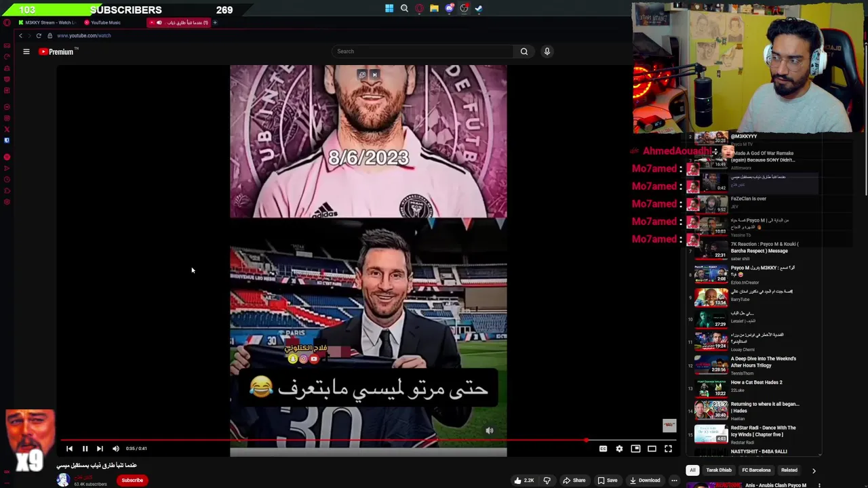Submit search with the magnifier button
Image resolution: width=868 pixels, height=488 pixels.
[x=524, y=52]
